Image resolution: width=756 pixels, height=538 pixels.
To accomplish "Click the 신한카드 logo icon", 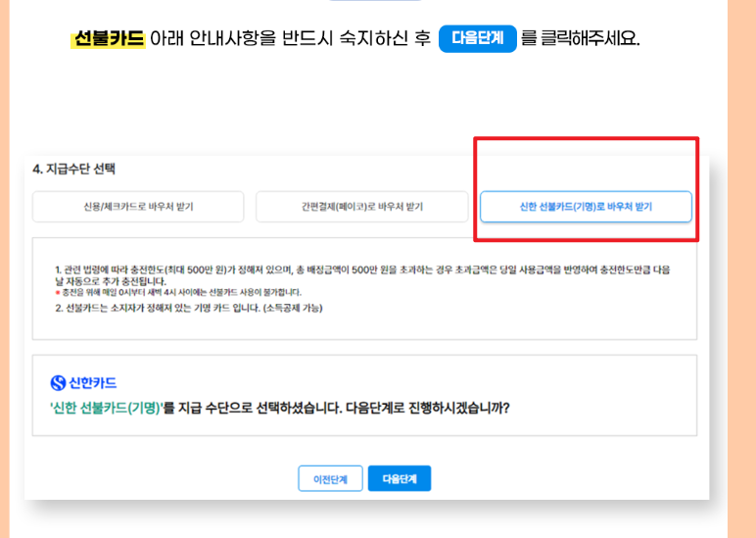I will tap(58, 383).
